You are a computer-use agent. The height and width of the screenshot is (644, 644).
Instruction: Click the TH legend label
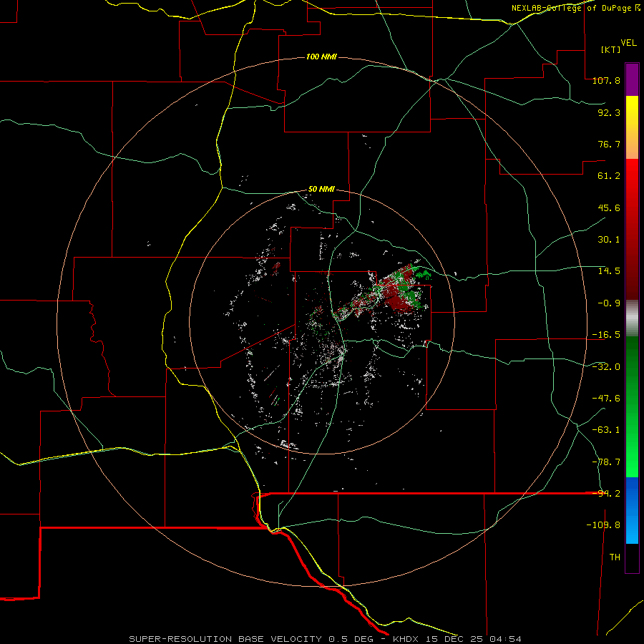pyautogui.click(x=615, y=557)
